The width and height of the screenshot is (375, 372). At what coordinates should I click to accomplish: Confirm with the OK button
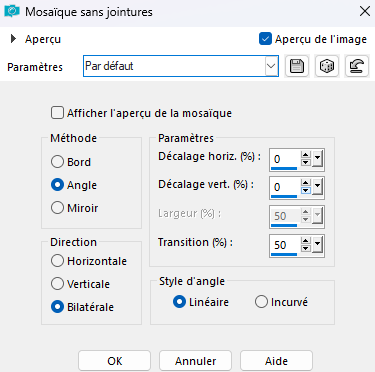[x=114, y=361]
